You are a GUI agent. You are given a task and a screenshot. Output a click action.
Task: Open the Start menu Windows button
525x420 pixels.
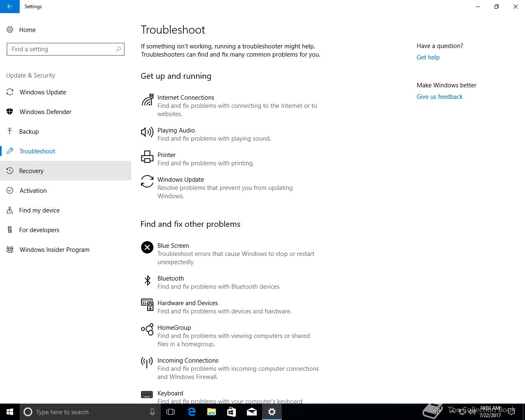[10, 412]
